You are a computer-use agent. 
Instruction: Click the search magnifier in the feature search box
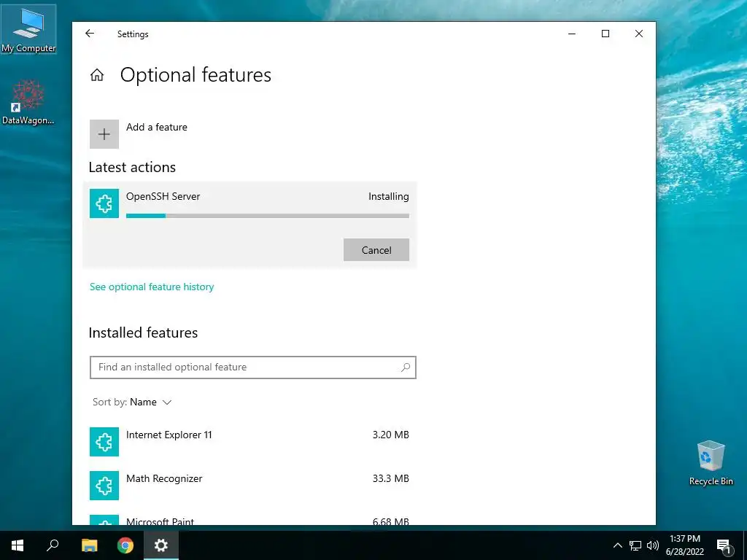406,367
